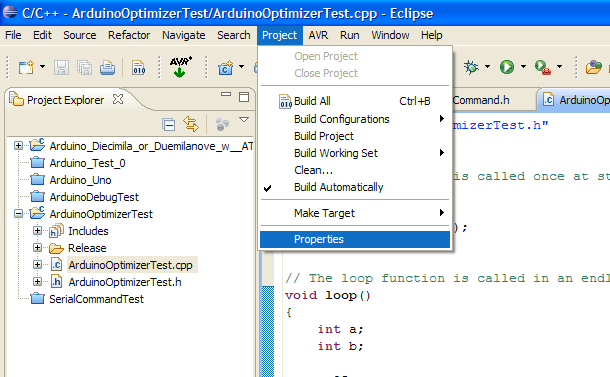610x377 pixels.
Task: Close the Project Explorer view tab
Action: click(x=118, y=100)
